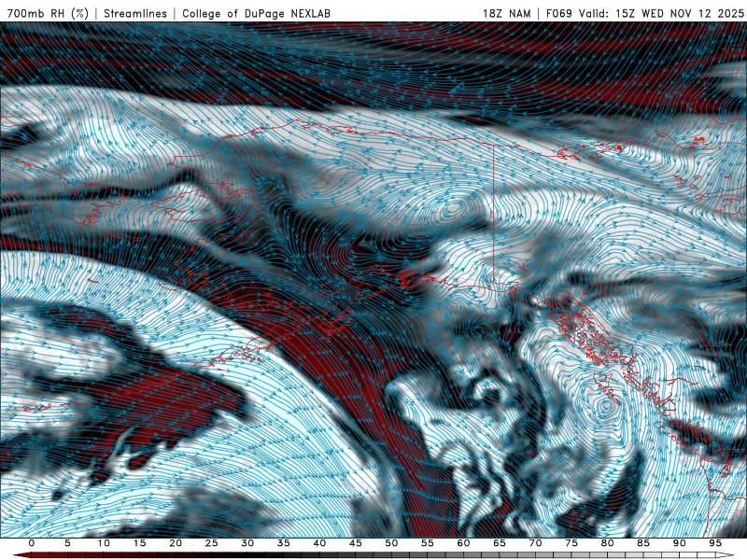Click the '45' color scale label
This screenshot has height=560, width=747.
(356, 543)
